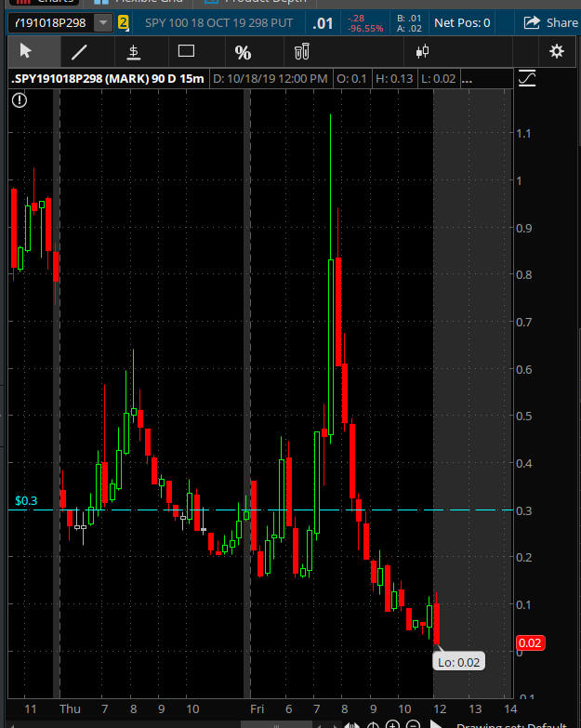Click the last price .01 value
581x728 pixels.
(323, 23)
